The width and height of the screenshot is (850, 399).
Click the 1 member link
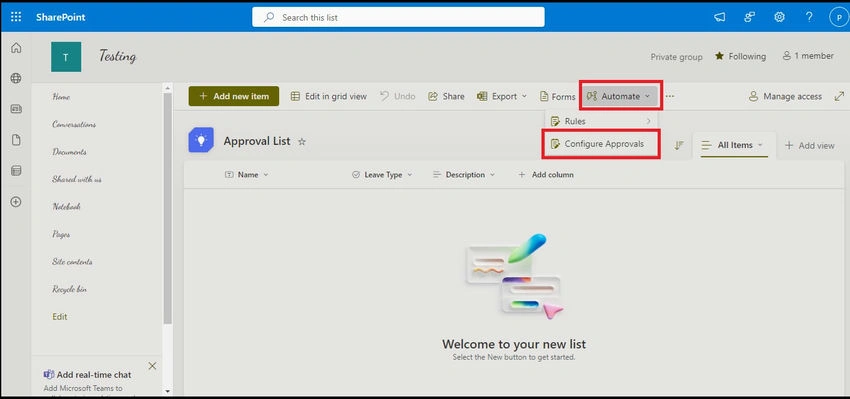point(808,56)
